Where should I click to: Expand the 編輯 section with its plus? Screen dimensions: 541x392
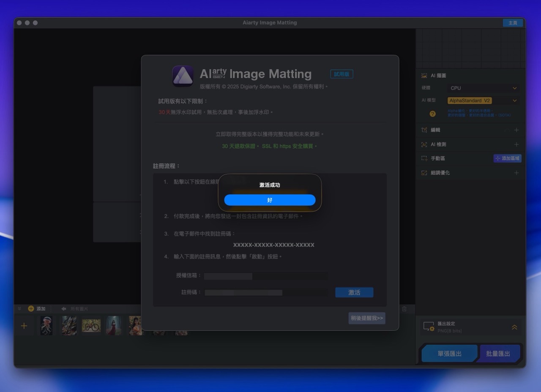(516, 130)
